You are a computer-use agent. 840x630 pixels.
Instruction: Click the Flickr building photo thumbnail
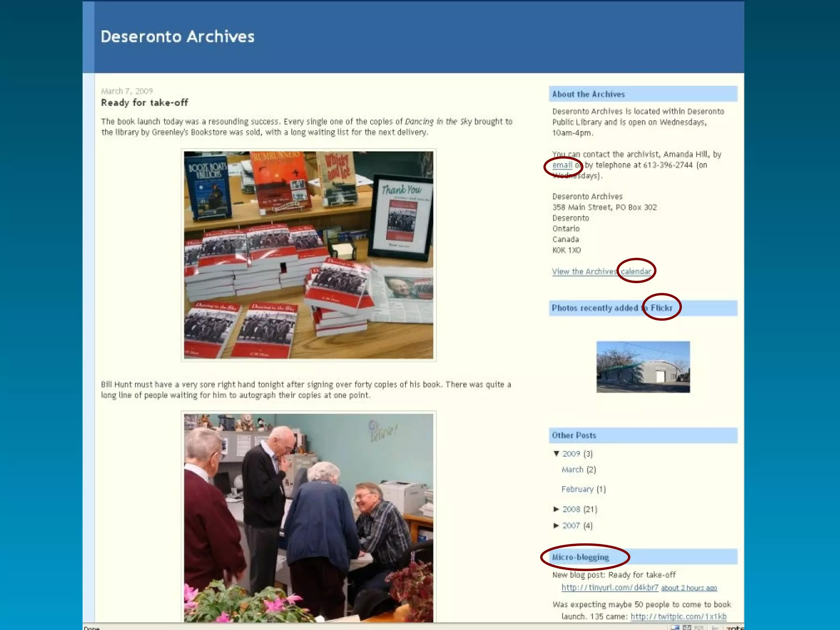click(643, 367)
